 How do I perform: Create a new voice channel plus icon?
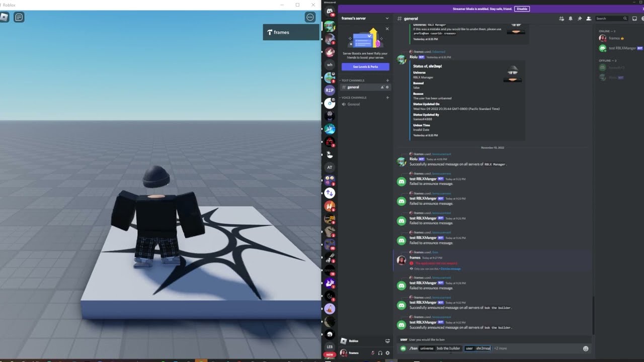point(387,98)
